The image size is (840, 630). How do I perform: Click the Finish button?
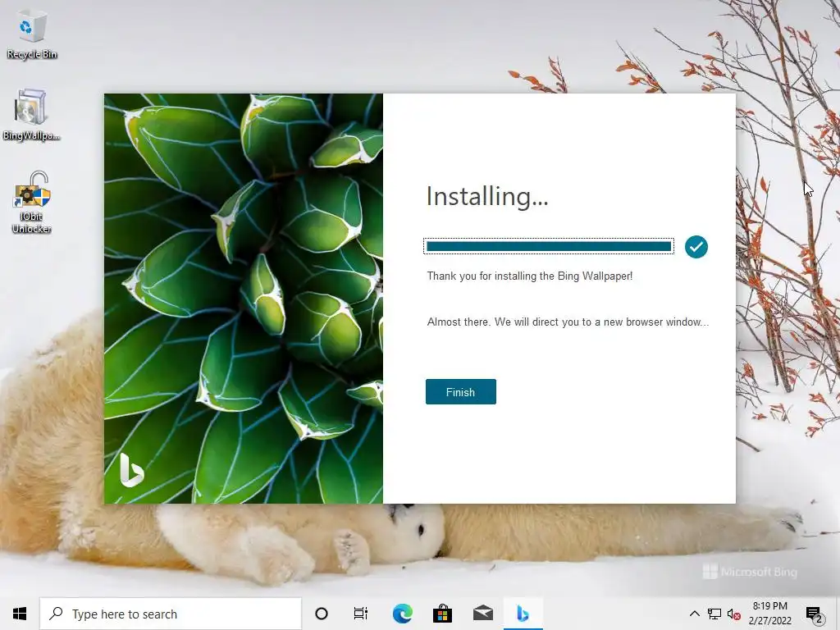pos(461,391)
